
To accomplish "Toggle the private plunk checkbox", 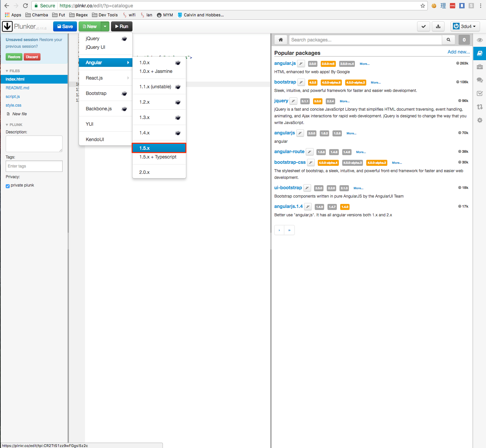I will coord(8,186).
